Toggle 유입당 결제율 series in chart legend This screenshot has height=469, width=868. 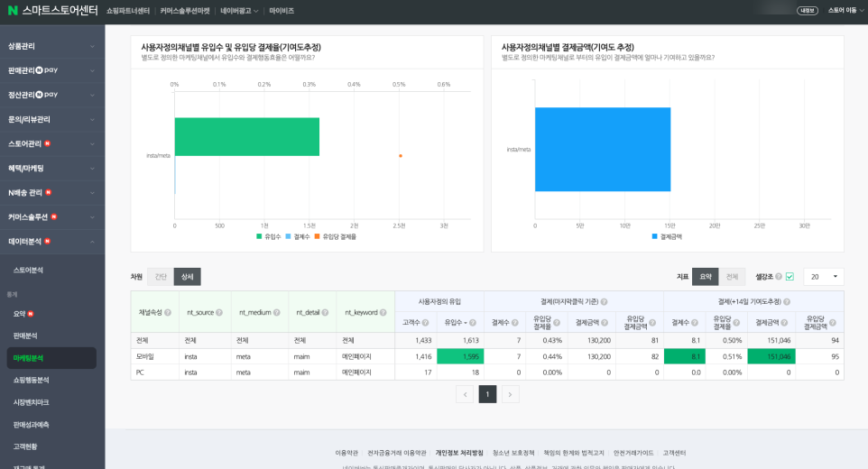(x=336, y=236)
